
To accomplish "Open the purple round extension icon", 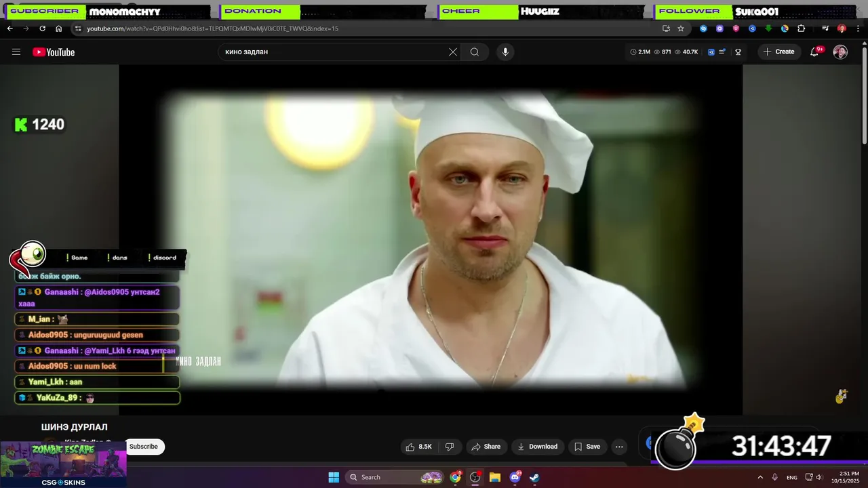I will point(719,28).
